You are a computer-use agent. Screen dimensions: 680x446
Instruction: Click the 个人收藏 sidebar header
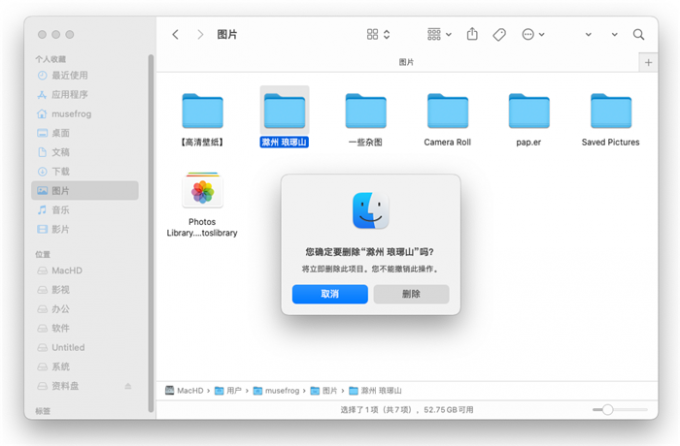click(x=51, y=59)
